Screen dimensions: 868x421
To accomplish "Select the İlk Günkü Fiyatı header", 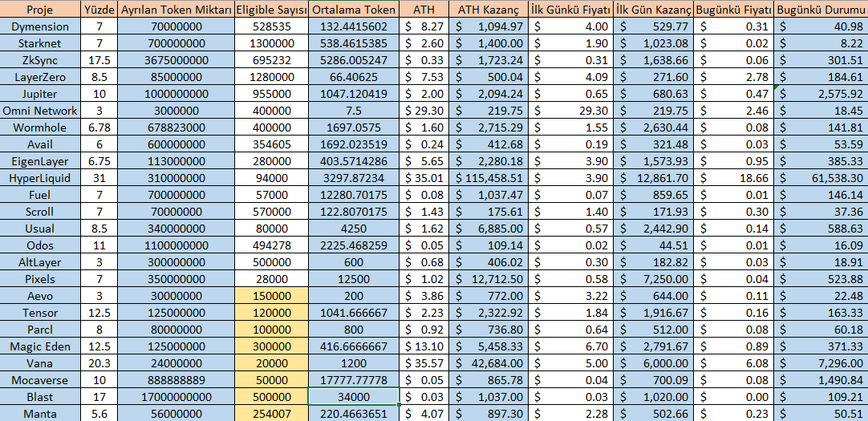I will tap(570, 10).
